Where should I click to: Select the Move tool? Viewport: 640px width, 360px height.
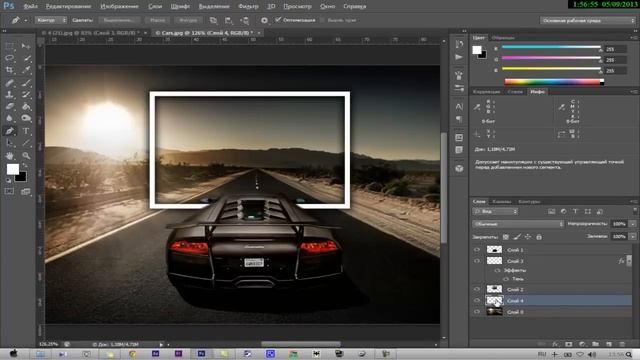26,46
